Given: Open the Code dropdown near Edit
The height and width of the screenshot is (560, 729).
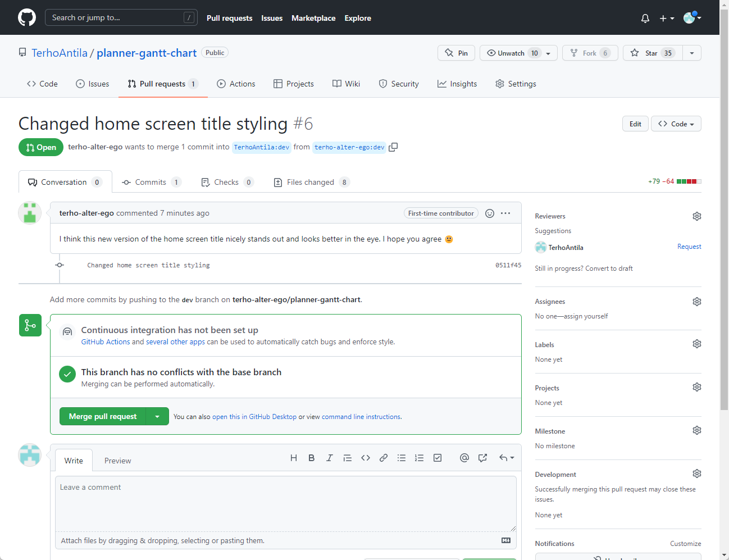Looking at the screenshot, I should (676, 124).
